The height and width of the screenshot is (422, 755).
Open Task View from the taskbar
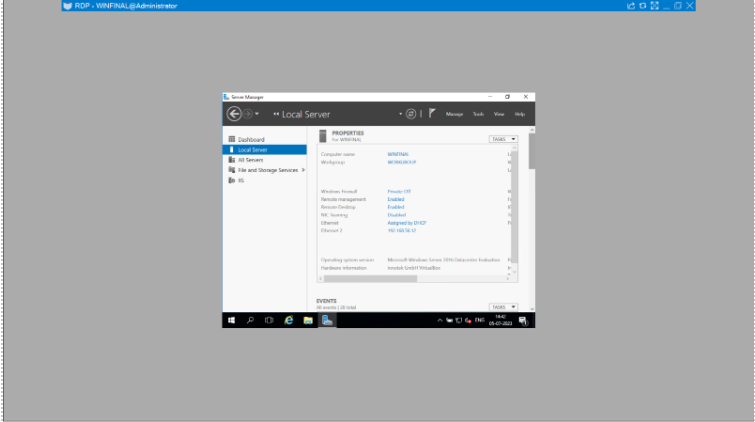click(269, 320)
